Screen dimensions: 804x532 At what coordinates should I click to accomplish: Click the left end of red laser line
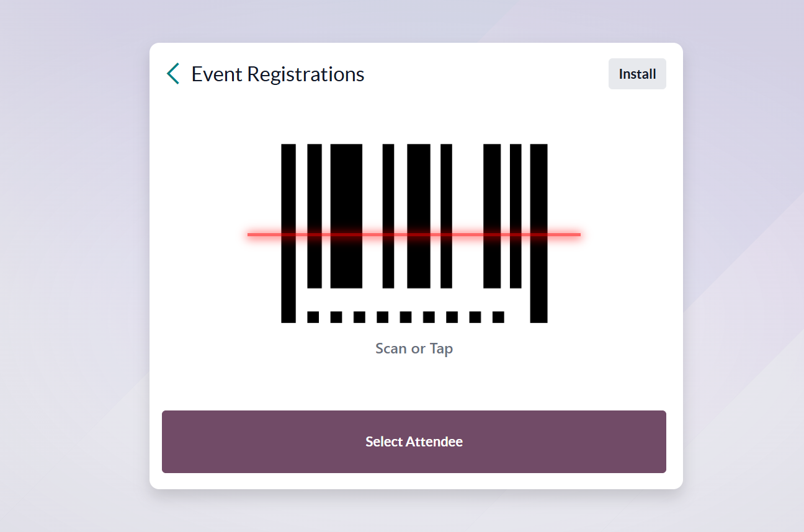tap(251, 234)
